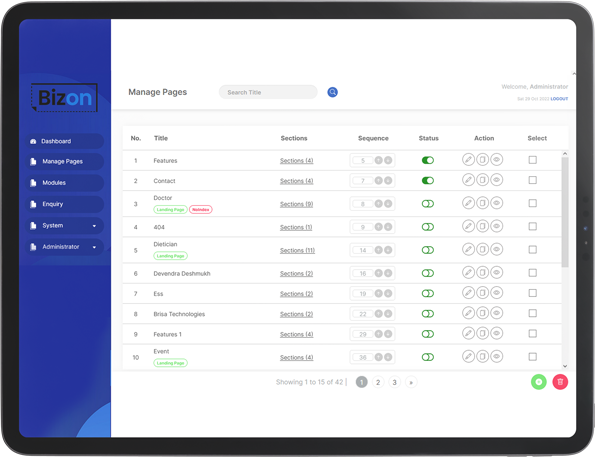The image size is (595, 457).
Task: Click the blue search magnifier icon
Action: point(332,92)
